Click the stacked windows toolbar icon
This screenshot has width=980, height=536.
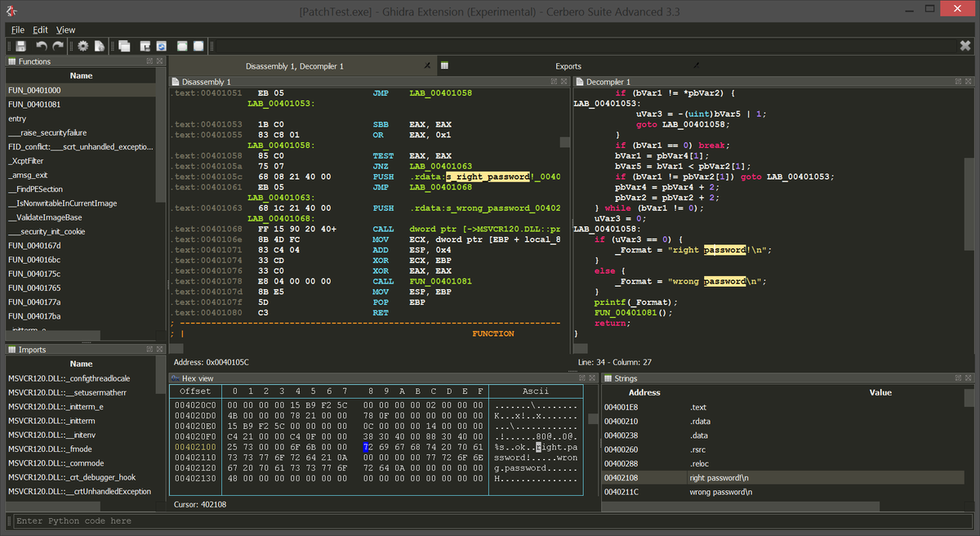tap(124, 47)
